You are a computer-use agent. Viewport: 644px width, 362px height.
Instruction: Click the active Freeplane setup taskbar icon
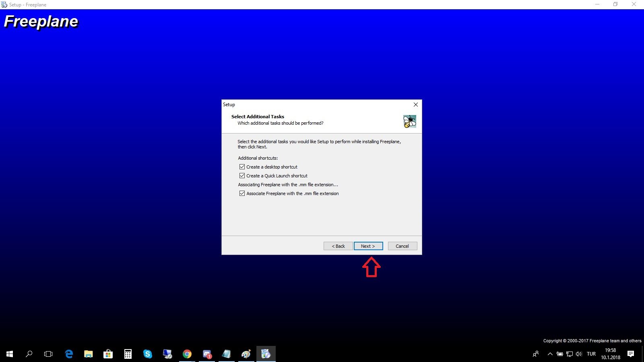266,354
